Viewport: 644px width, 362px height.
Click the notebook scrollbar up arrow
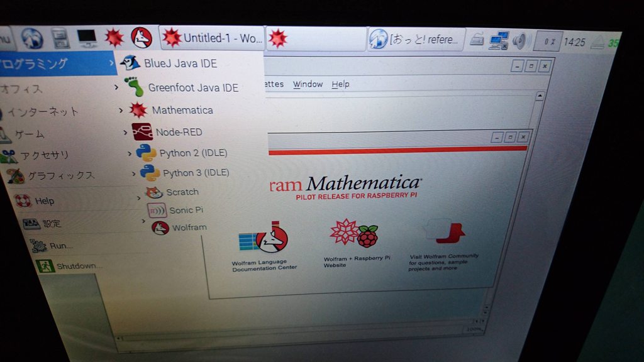coord(540,96)
